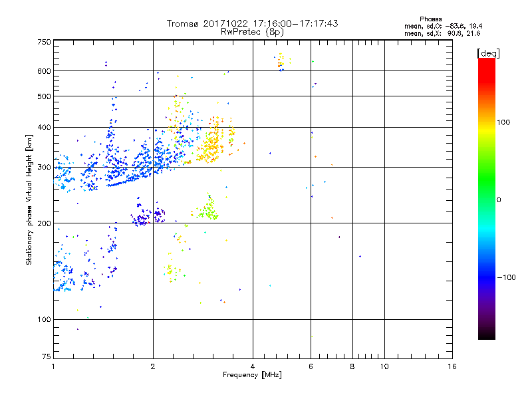Screen dimensions: 532x399
Task: Click the y-axis tick label '600'
Action: [x=45, y=71]
